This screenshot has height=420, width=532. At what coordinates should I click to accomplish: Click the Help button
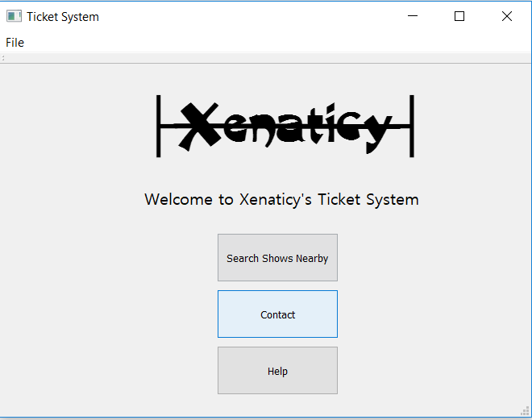277,371
